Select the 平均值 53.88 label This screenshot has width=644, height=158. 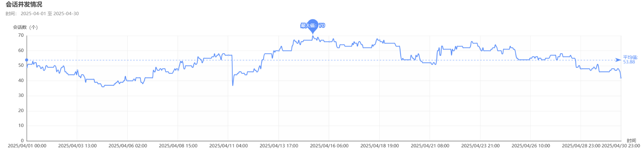coord(630,60)
